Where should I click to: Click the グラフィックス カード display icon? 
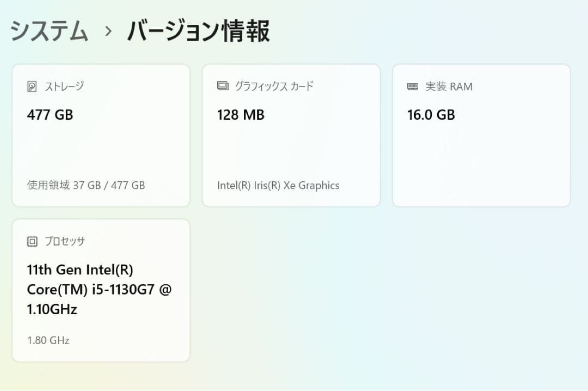click(222, 85)
